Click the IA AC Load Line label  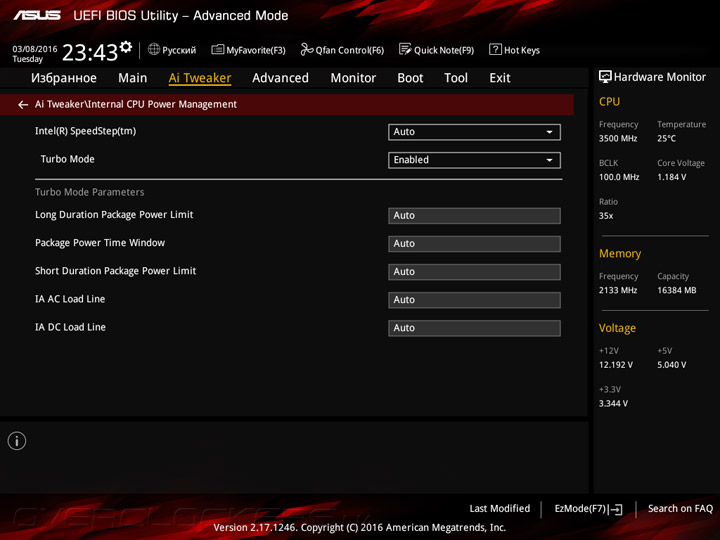coord(70,299)
